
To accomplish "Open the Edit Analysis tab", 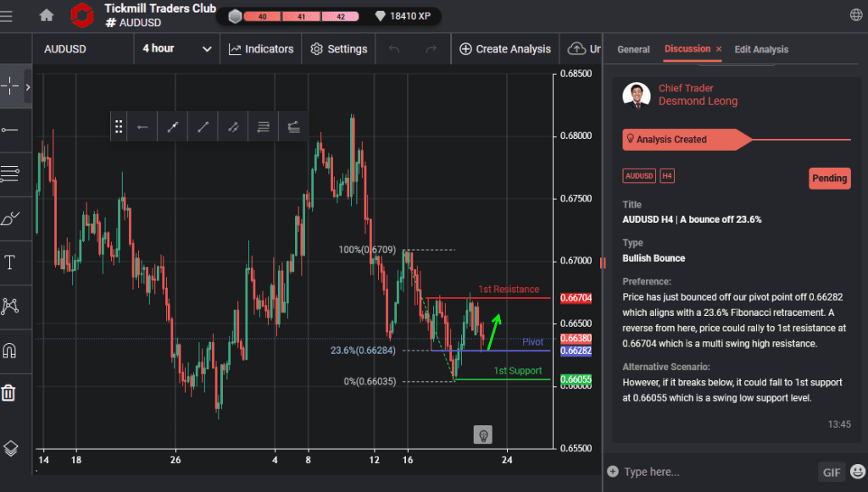I will 760,49.
